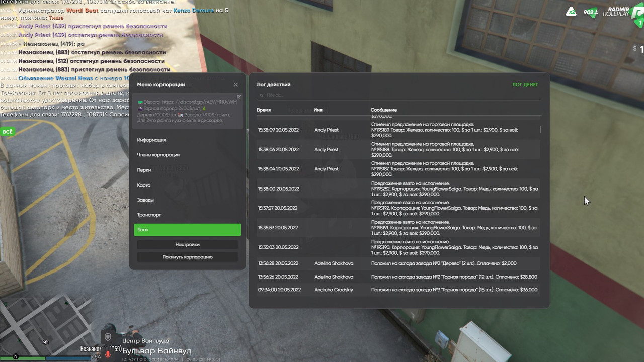This screenshot has height=362, width=644.
Task: Click the Сообщение column header
Action: tap(384, 110)
